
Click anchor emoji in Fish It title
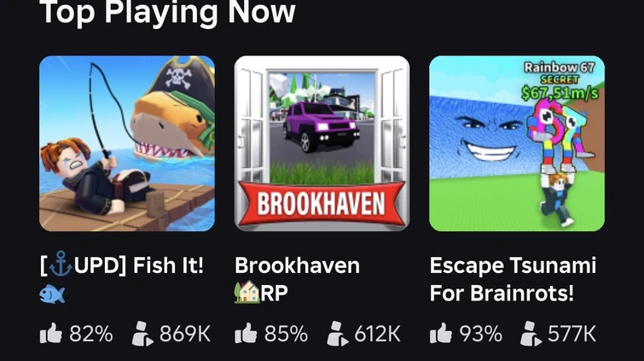click(61, 265)
